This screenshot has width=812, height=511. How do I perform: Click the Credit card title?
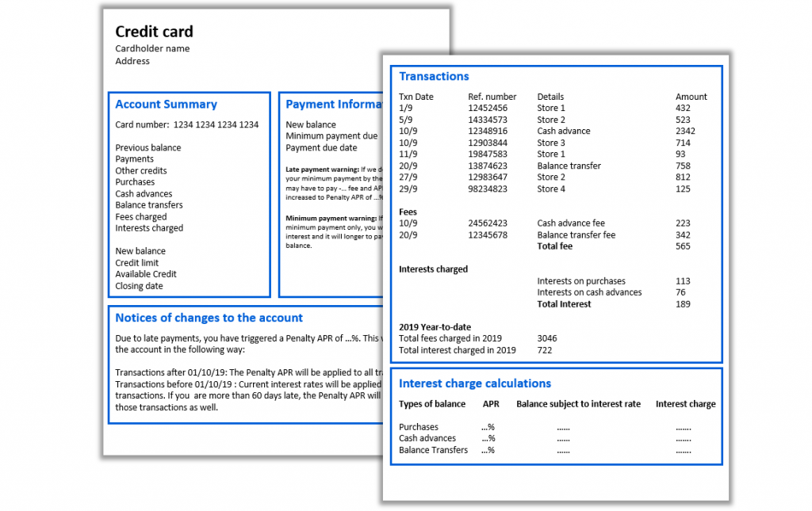click(154, 32)
